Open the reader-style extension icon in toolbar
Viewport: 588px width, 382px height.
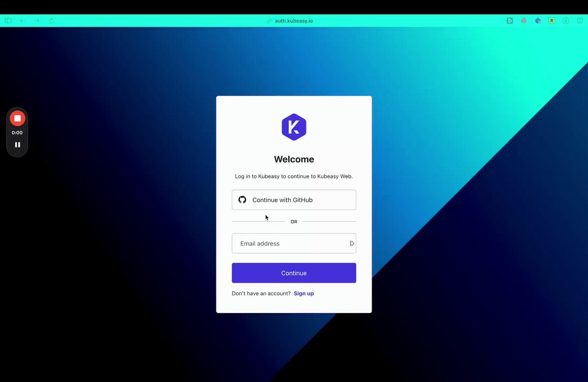566,21
